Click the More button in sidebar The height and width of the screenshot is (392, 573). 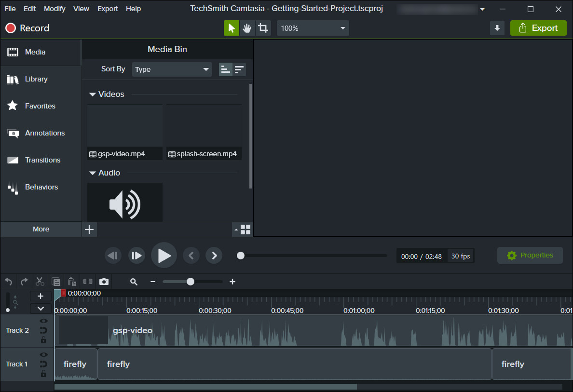41,229
